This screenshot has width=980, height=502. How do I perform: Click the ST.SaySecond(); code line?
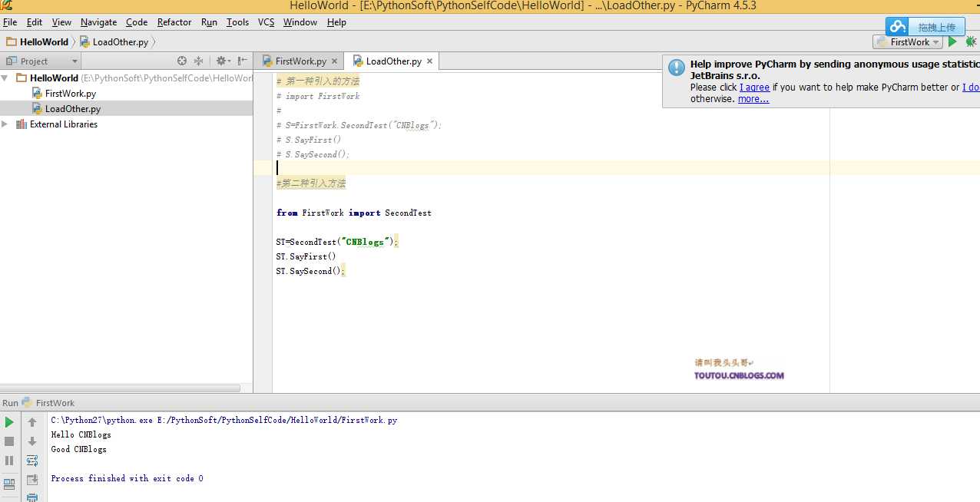coord(311,271)
